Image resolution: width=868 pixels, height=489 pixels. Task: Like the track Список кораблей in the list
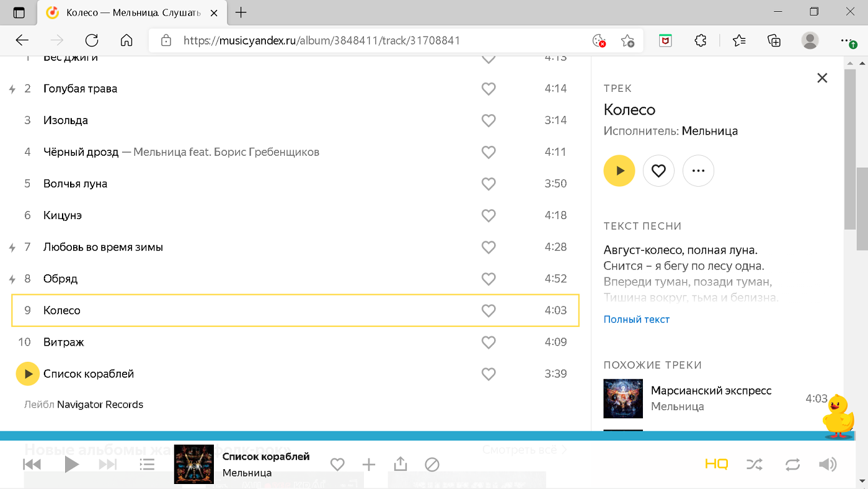(489, 374)
